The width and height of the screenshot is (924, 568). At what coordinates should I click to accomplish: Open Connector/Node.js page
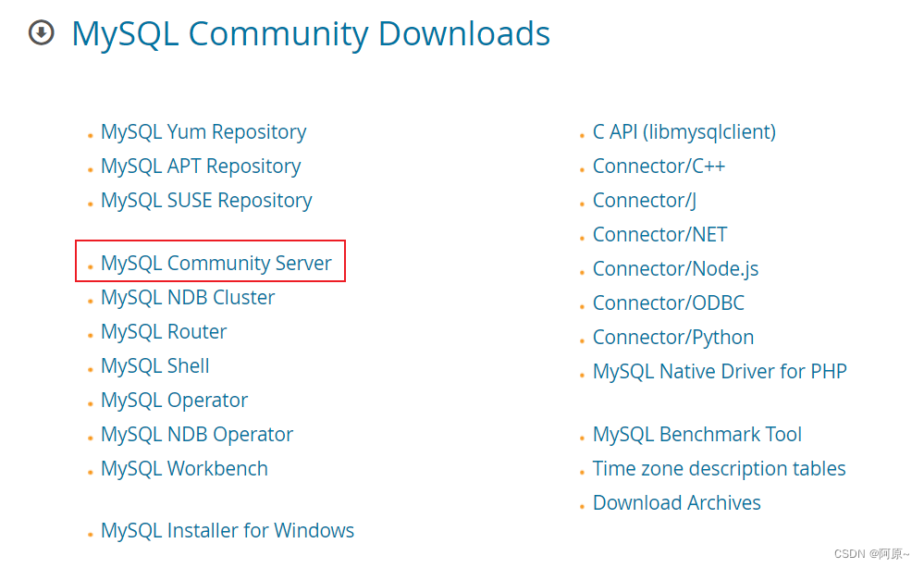click(675, 268)
